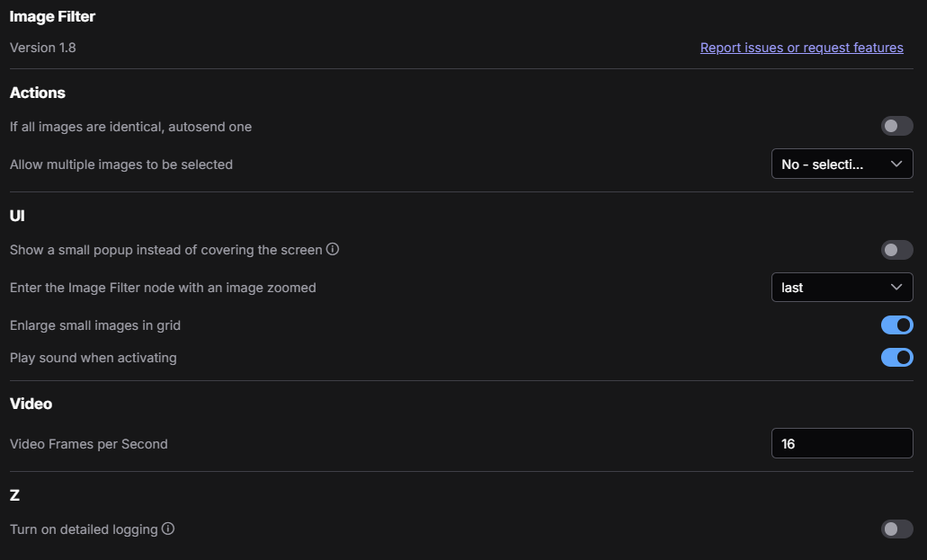Viewport: 927px width, 560px height.
Task: Enable autosend one for identical images
Action: [x=896, y=126]
